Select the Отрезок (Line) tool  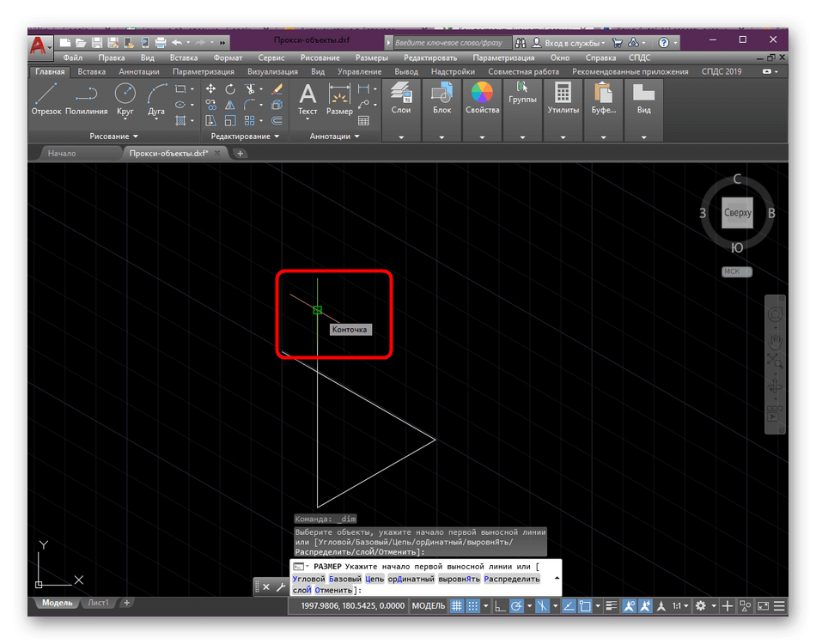coord(46,99)
